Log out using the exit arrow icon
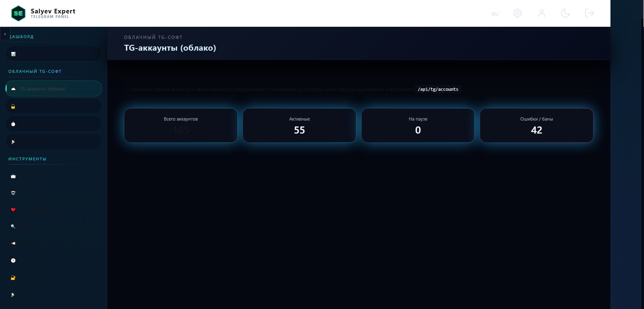 589,13
